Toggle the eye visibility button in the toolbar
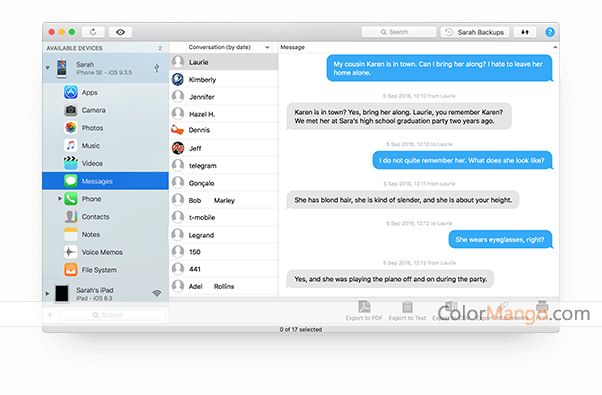 pos(120,32)
